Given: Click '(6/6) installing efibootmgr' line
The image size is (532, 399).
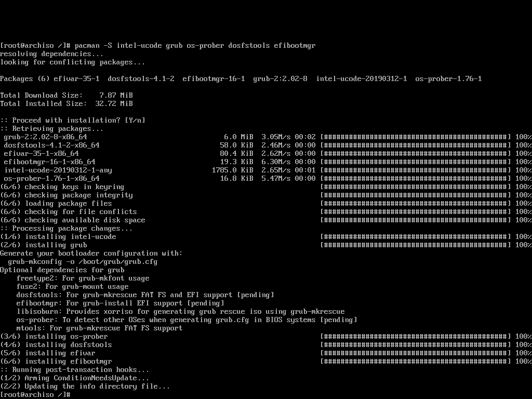Looking at the screenshot, I should [56, 362].
